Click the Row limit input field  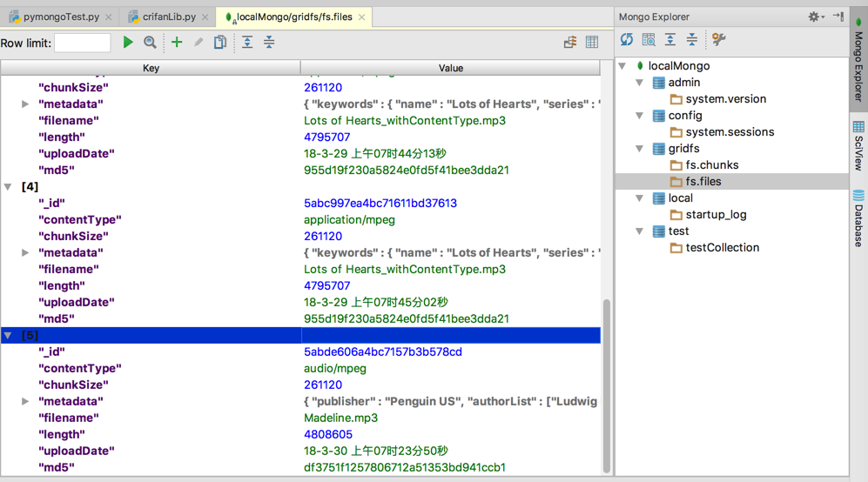(82, 43)
